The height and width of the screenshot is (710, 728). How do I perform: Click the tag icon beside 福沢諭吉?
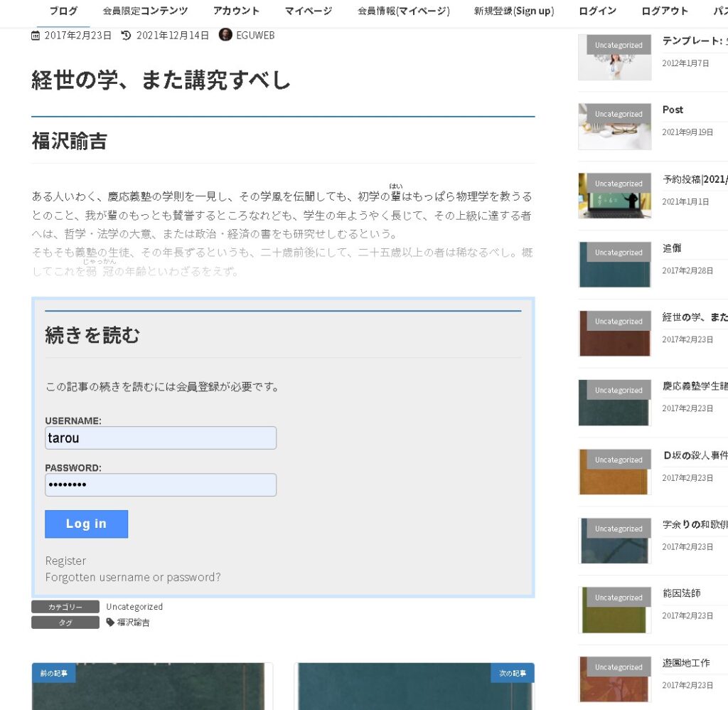[110, 622]
